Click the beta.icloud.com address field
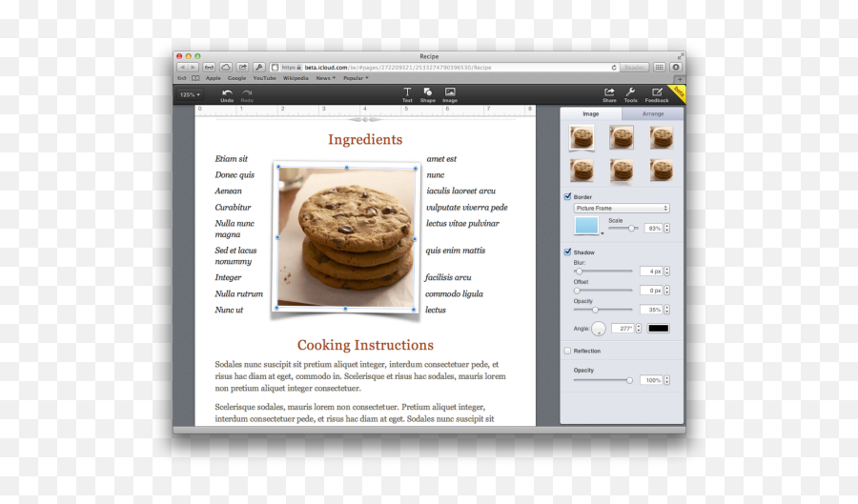 pos(446,68)
